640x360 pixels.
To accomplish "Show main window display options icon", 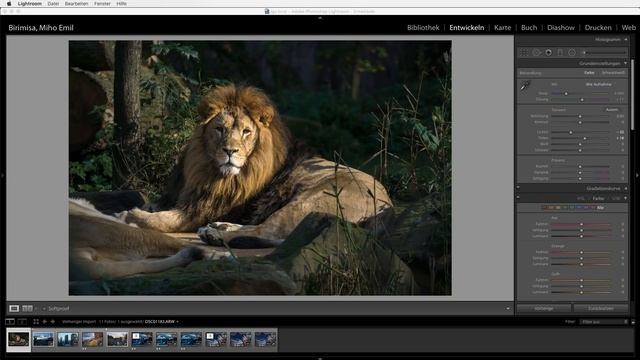I will (x=10, y=322).
